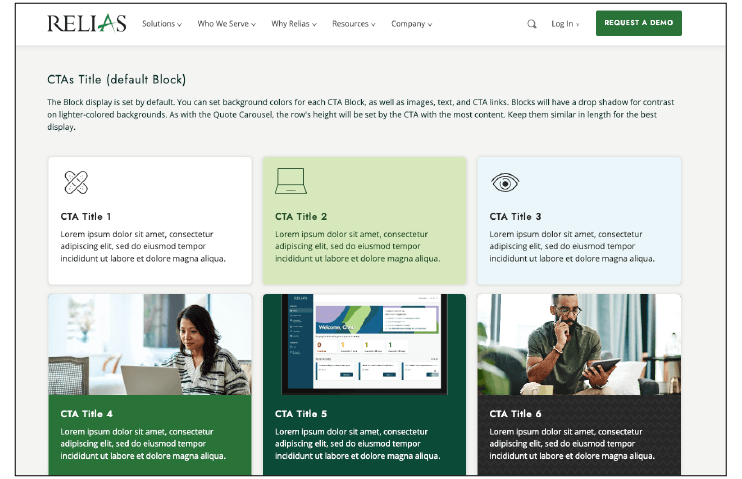Click the CTA Title 1 heading
The height and width of the screenshot is (479, 742).
86,216
